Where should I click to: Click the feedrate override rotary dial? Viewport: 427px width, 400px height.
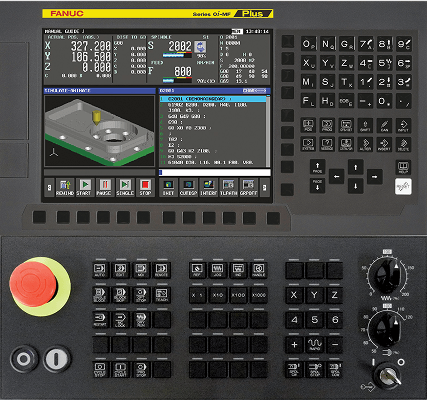387,275
